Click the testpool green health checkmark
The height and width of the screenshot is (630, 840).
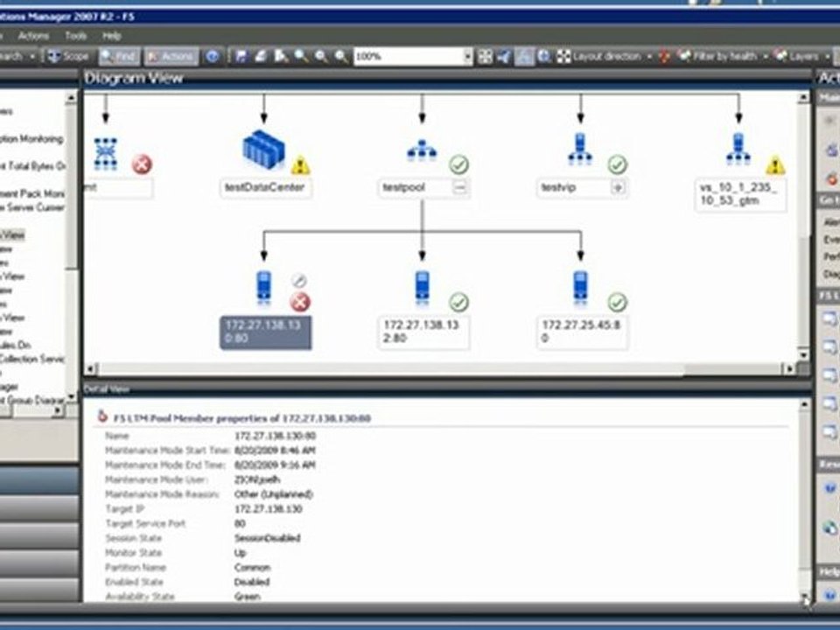[459, 164]
